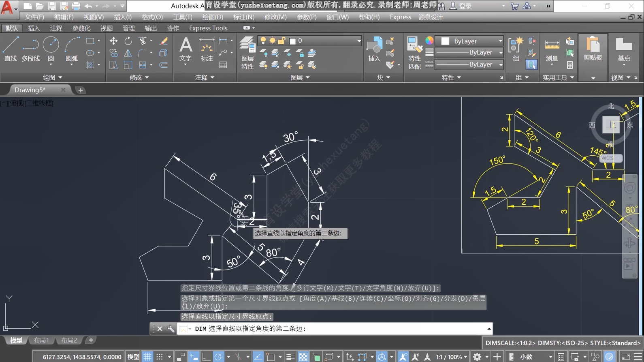Toggle polar tracking in status bar
The image size is (644, 362).
(x=218, y=357)
